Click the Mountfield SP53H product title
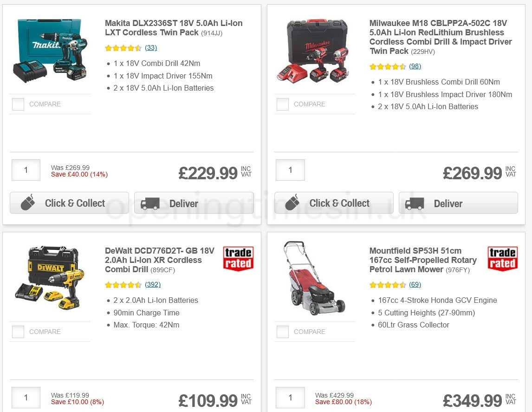The image size is (532, 412). pos(422,260)
